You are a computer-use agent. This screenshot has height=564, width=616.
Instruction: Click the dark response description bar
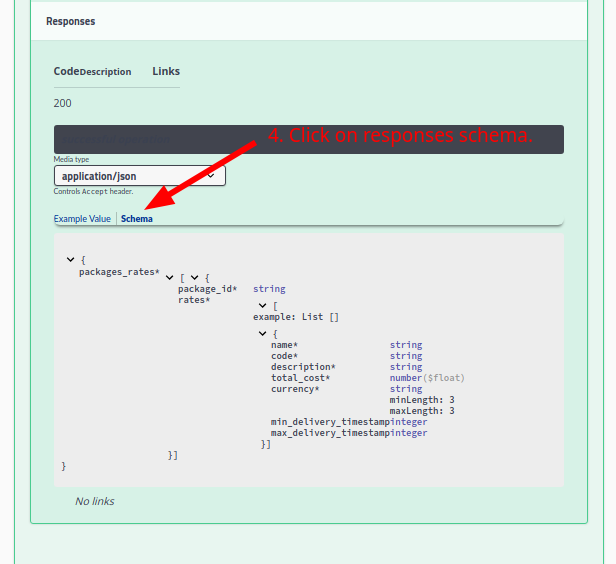pyautogui.click(x=308, y=139)
